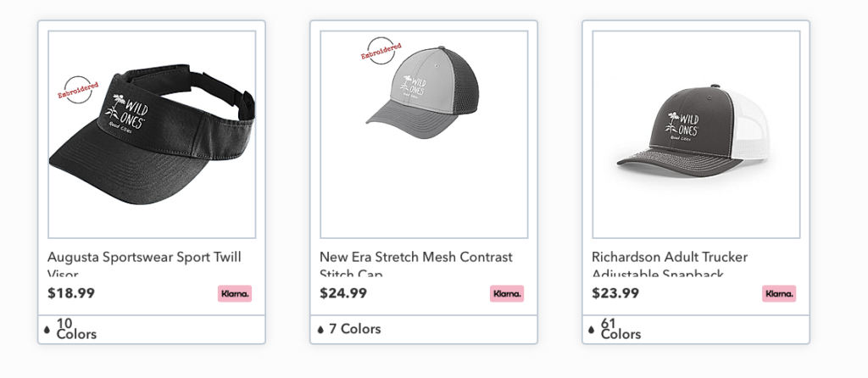The image size is (868, 378).
Task: Show the 61 Colors options for trucker cap
Action: [x=620, y=329]
